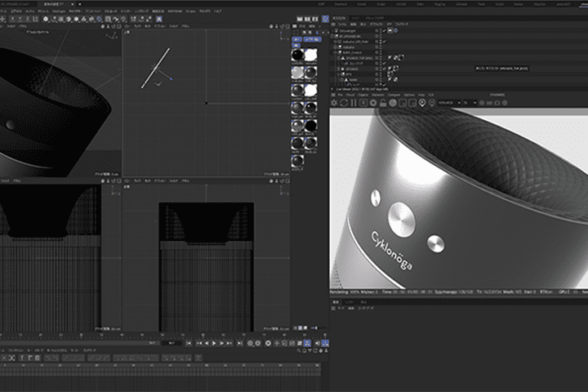
Task: Click the blue highlighted icon in top toolbar
Action: (x=159, y=19)
